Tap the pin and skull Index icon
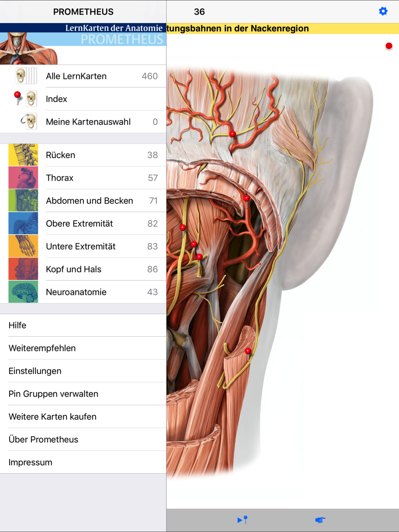The image size is (399, 532). (x=26, y=99)
